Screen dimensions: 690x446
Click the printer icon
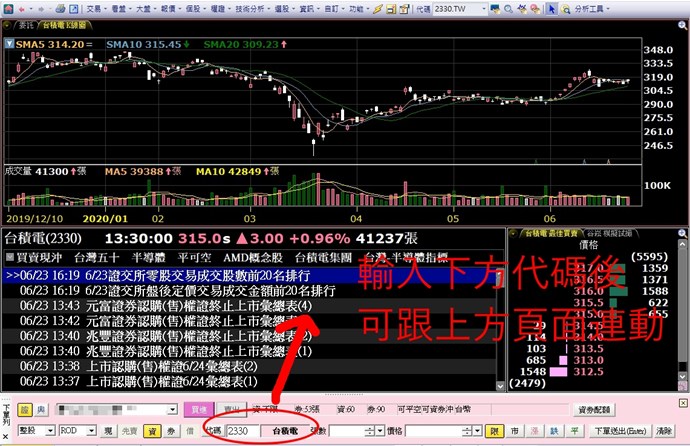tap(61, 9)
